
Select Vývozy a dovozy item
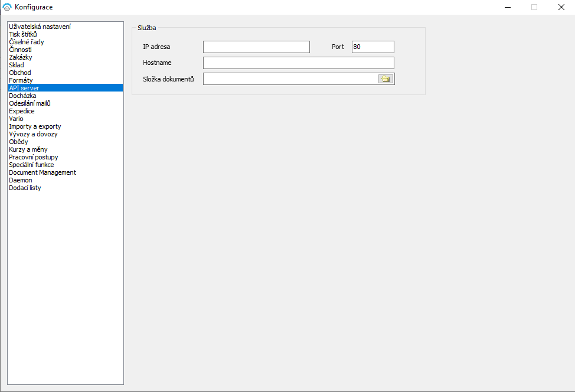point(66,134)
